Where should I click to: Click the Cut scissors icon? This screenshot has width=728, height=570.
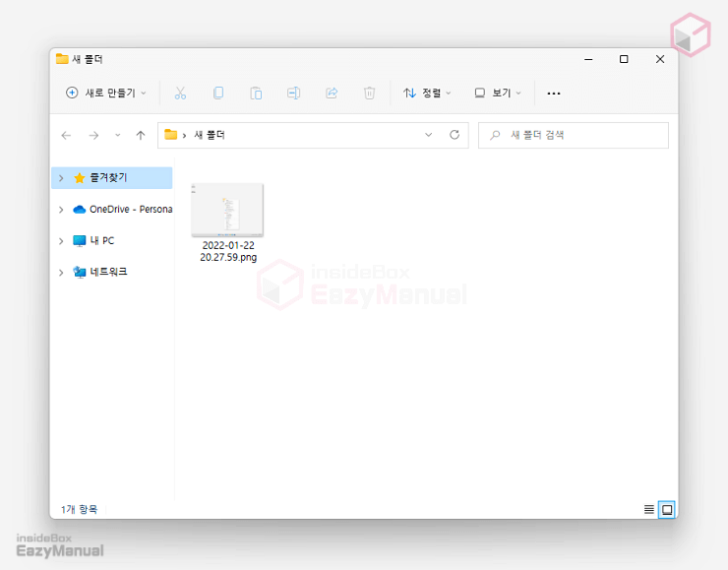(x=180, y=93)
